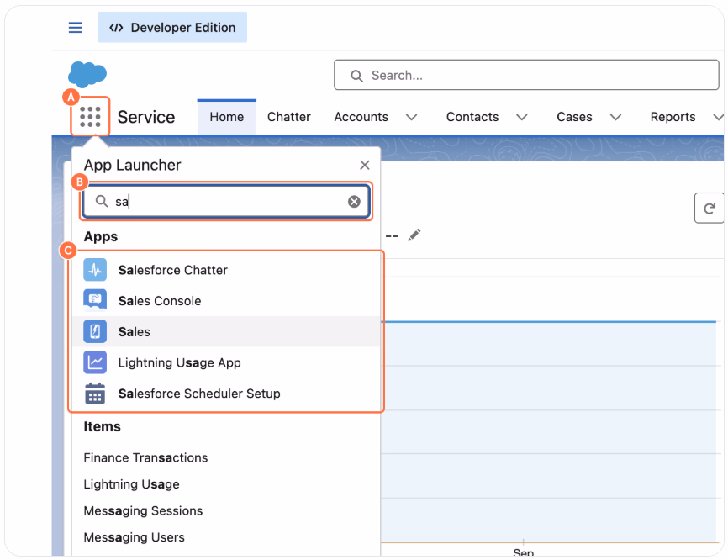Click the pencil edit icon
The height and width of the screenshot is (560, 728).
pos(414,235)
